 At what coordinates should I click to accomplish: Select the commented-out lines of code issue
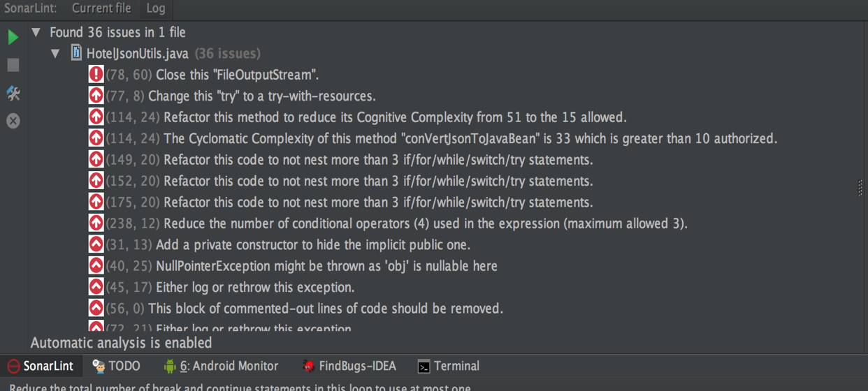(x=325, y=309)
